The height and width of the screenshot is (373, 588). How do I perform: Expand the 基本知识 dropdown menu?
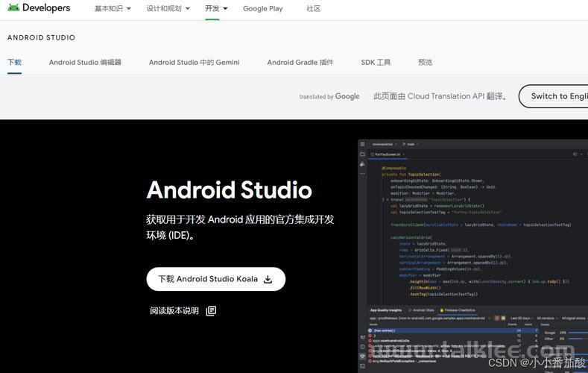coord(113,8)
